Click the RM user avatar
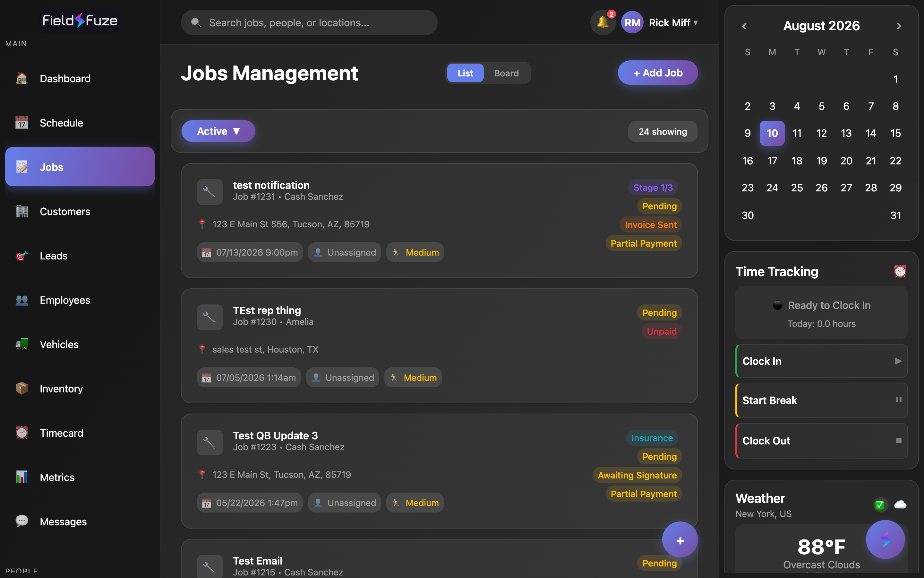 (x=632, y=22)
